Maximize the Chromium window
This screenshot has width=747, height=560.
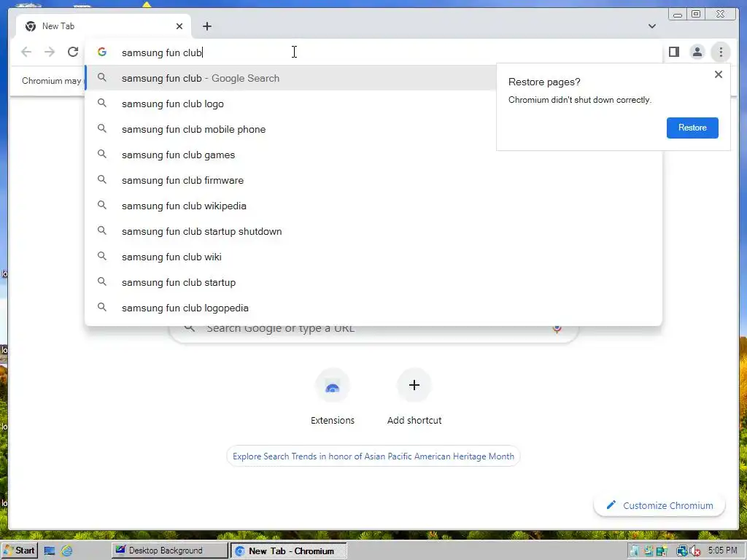[695, 15]
